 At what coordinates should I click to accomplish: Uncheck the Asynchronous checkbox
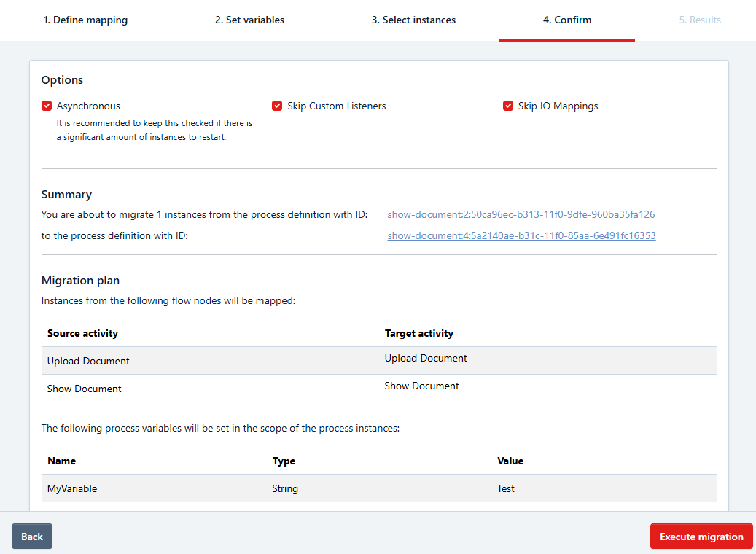(x=47, y=106)
